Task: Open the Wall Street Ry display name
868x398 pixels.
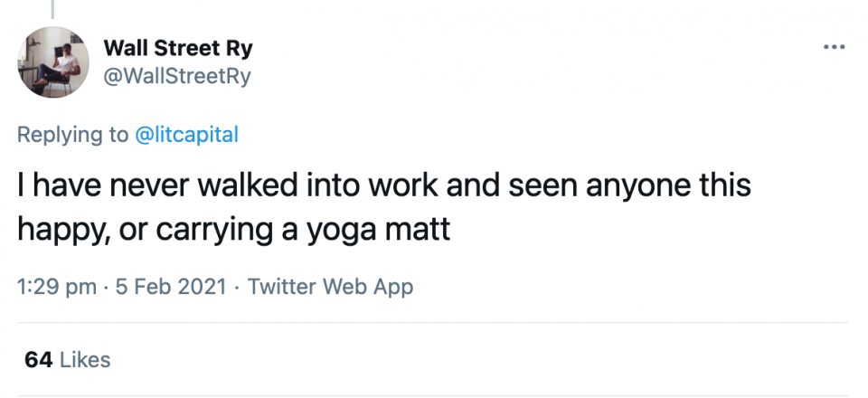Action: [178, 49]
